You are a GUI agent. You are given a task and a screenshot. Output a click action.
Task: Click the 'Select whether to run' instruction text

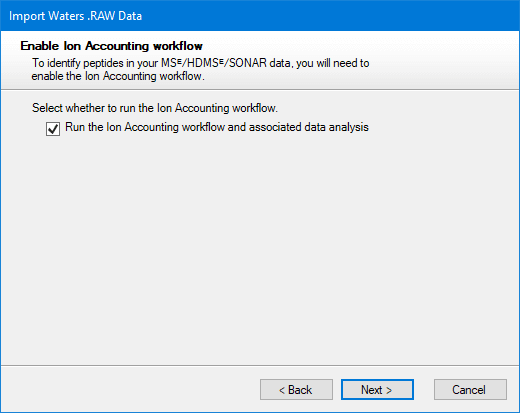[x=155, y=108]
